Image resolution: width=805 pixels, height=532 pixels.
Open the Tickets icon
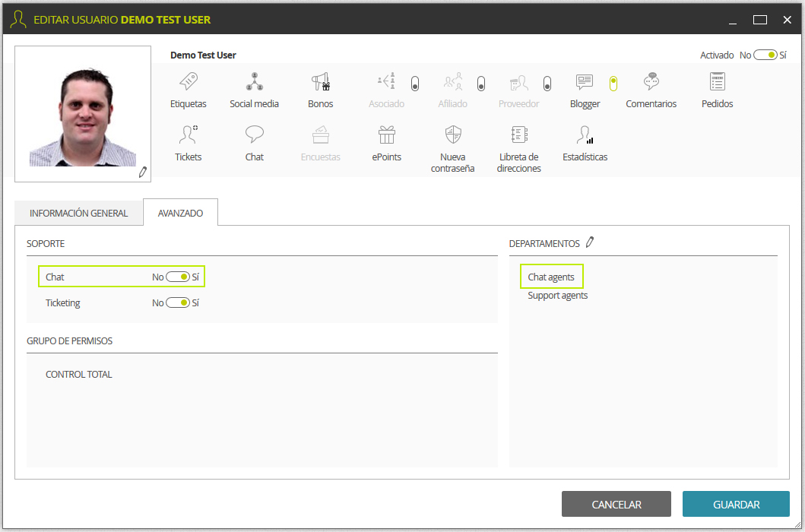[188, 135]
